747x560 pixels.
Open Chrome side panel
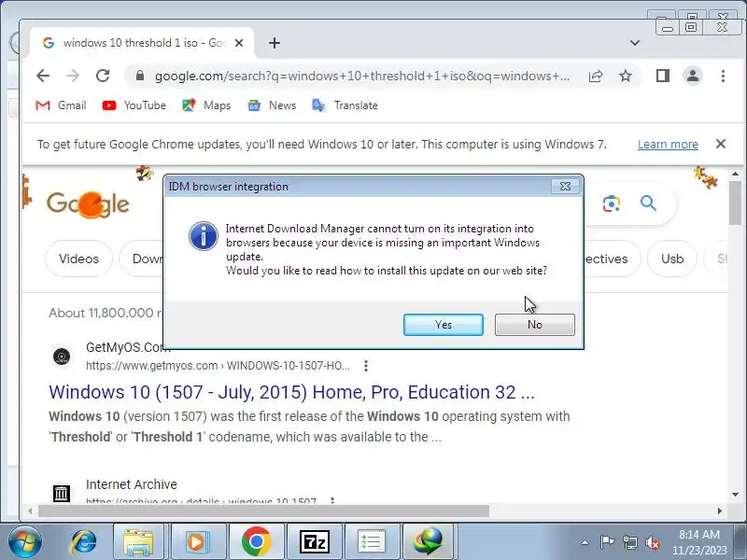point(663,76)
